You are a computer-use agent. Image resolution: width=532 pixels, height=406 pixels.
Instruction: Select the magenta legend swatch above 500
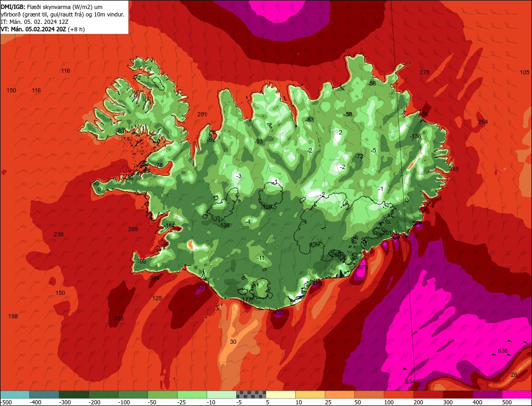[x=517, y=394]
